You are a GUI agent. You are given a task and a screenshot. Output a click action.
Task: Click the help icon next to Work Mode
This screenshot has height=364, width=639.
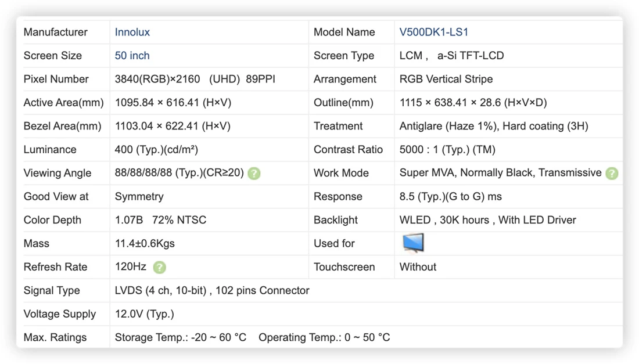(x=612, y=174)
